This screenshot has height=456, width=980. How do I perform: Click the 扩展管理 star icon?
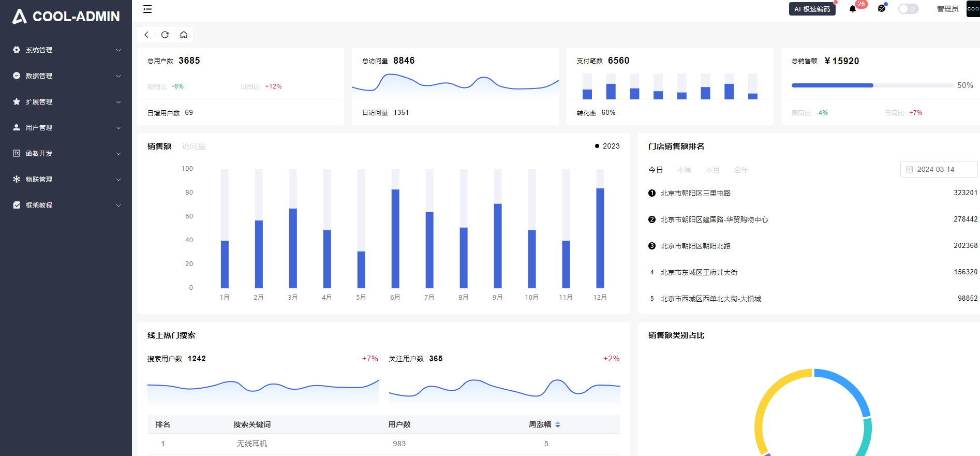(x=17, y=101)
